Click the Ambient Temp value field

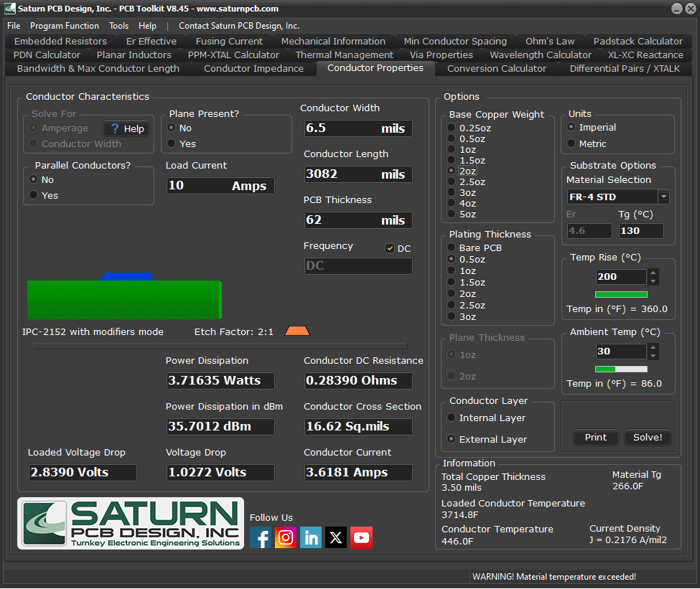(x=621, y=351)
